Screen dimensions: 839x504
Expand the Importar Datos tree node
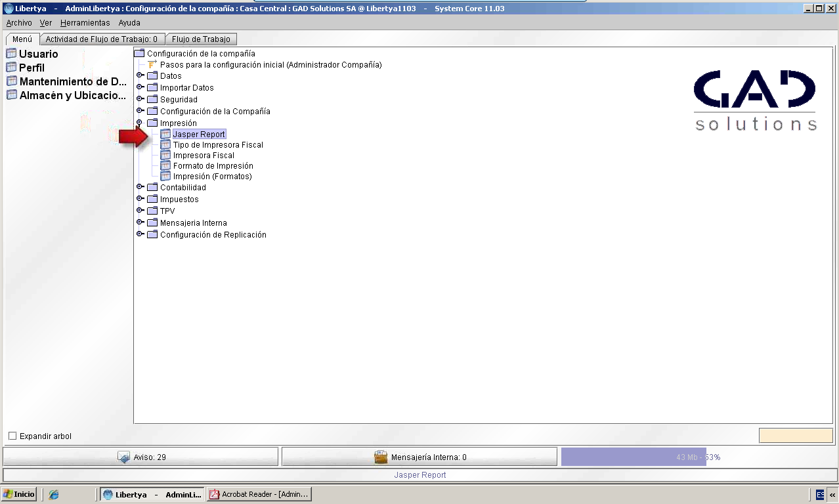pos(140,87)
